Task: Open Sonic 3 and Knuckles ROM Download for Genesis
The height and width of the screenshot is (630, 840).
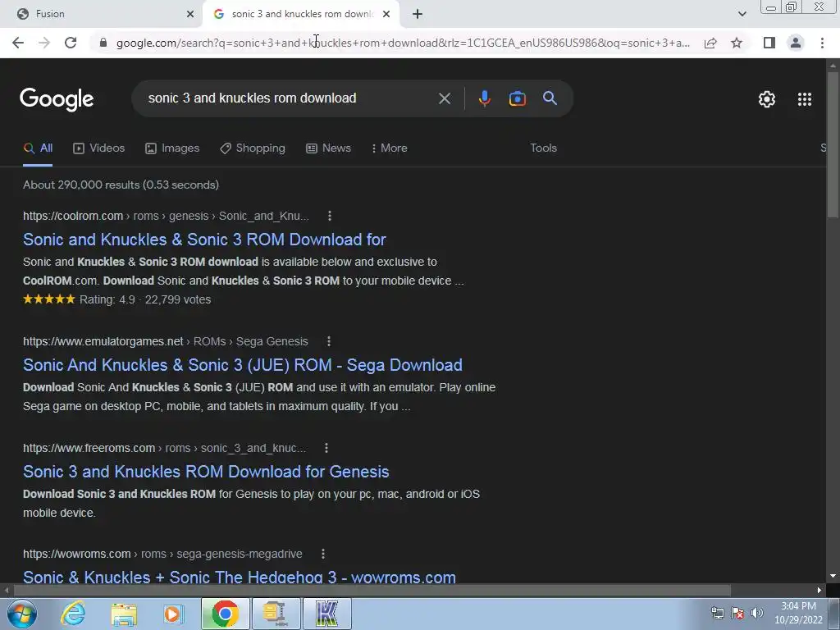Action: tap(206, 472)
